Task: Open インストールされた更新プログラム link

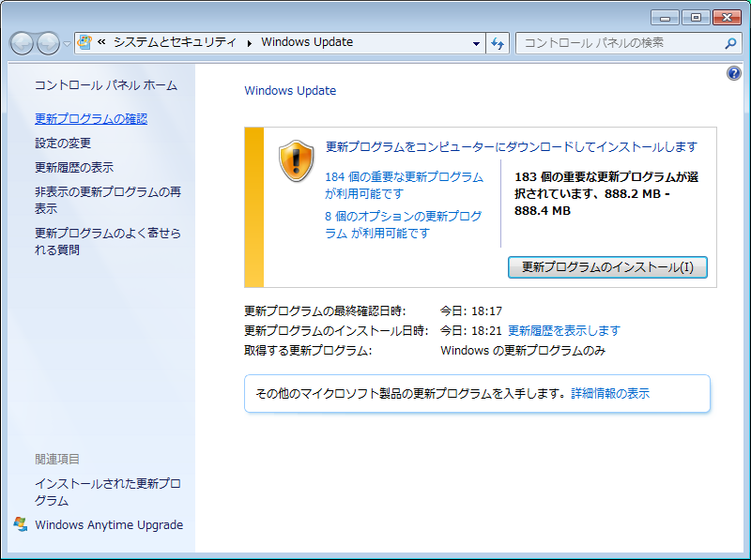Action: [108, 492]
